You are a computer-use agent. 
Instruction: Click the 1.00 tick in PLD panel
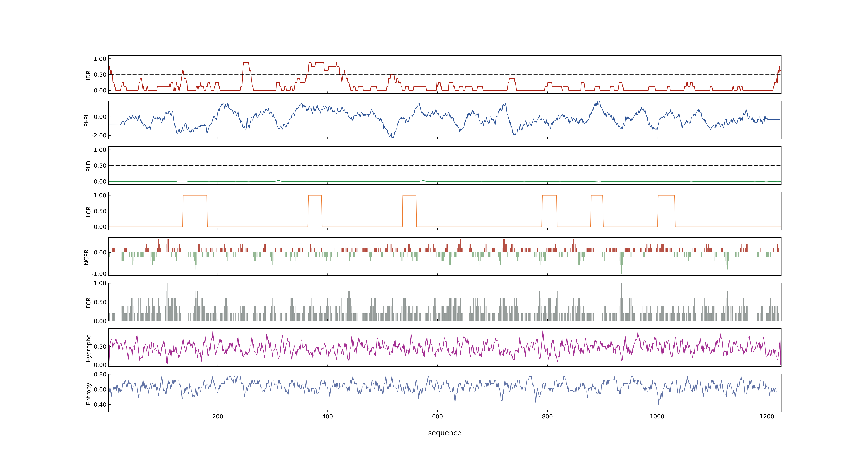pyautogui.click(x=100, y=150)
